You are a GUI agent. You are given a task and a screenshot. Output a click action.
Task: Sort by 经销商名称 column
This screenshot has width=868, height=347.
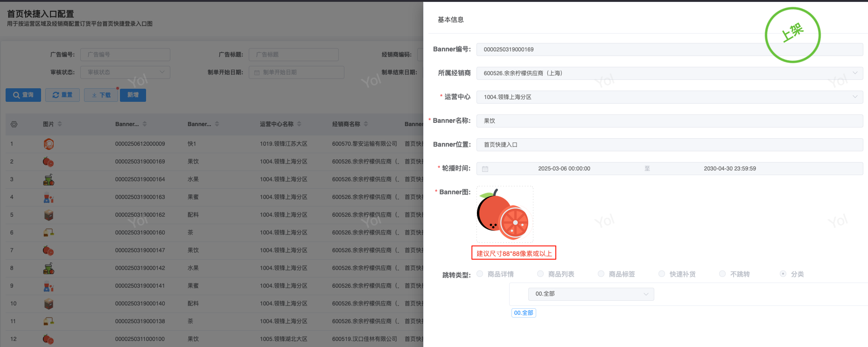(x=366, y=124)
